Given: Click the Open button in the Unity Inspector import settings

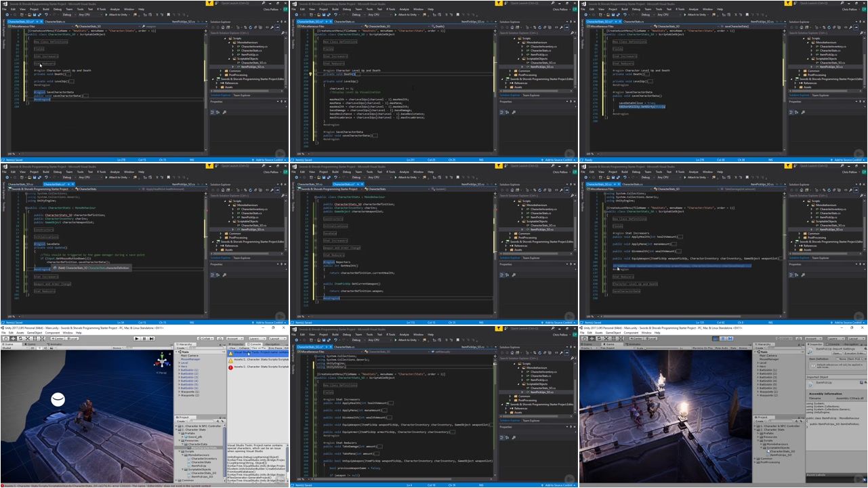Looking at the screenshot, I should point(836,354).
